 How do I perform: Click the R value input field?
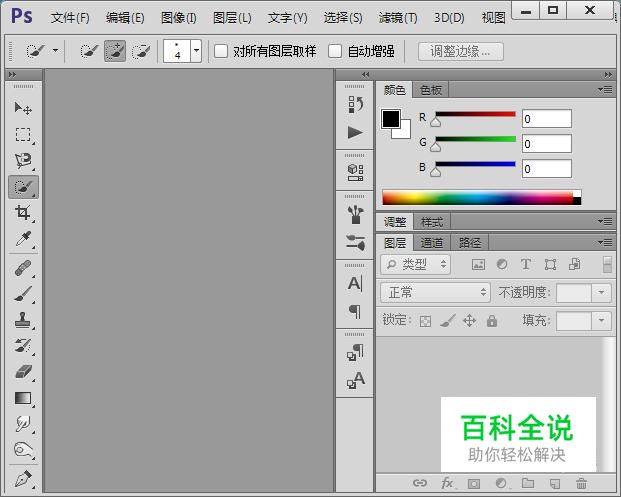(x=546, y=119)
